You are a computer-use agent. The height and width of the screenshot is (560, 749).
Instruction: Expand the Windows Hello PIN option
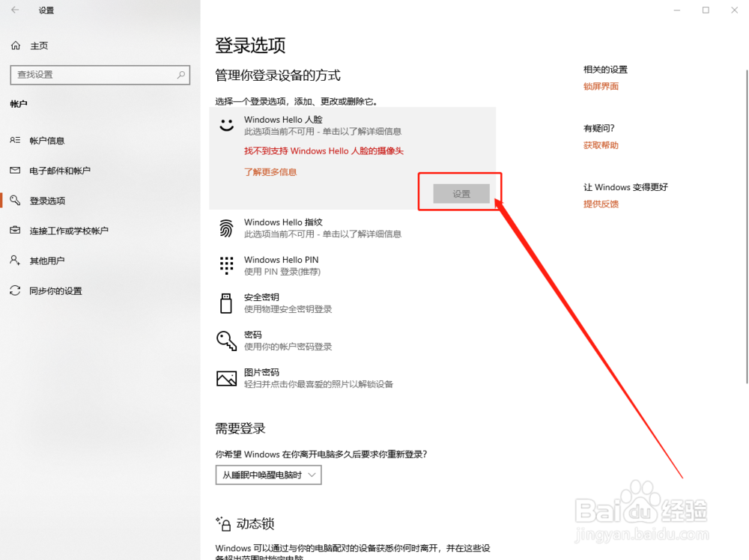(x=353, y=266)
